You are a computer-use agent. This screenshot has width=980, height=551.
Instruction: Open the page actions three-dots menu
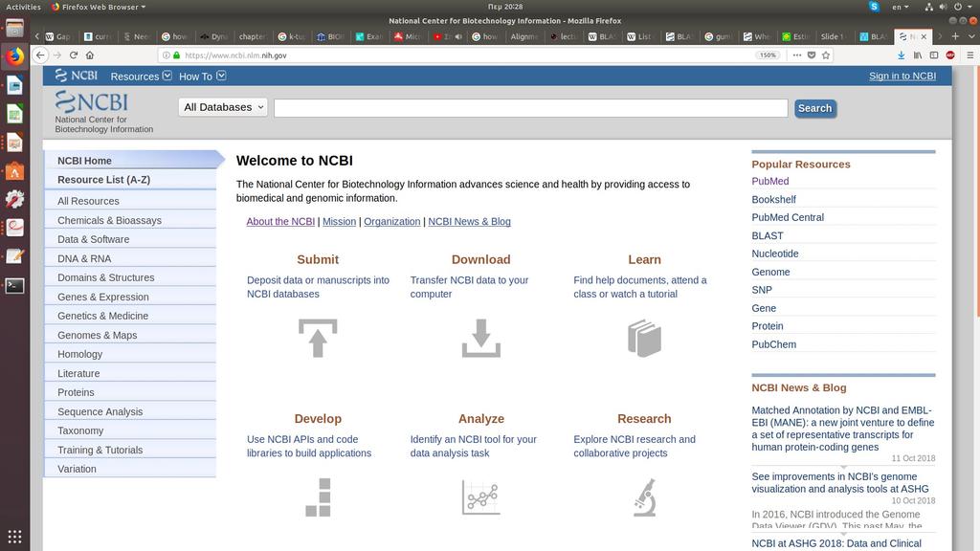[x=797, y=55]
